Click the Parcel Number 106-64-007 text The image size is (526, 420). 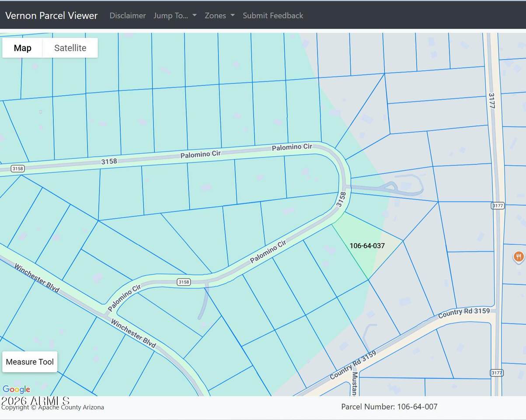pos(389,406)
